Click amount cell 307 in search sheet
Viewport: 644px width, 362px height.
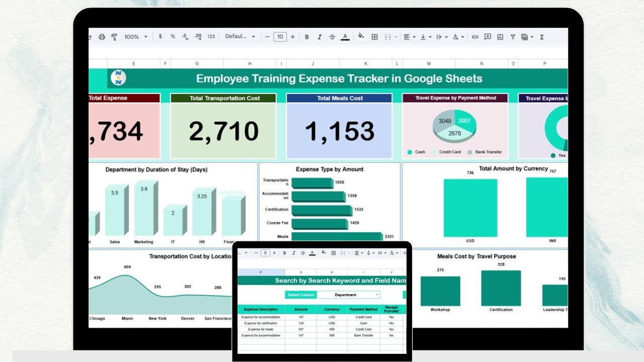point(301,329)
